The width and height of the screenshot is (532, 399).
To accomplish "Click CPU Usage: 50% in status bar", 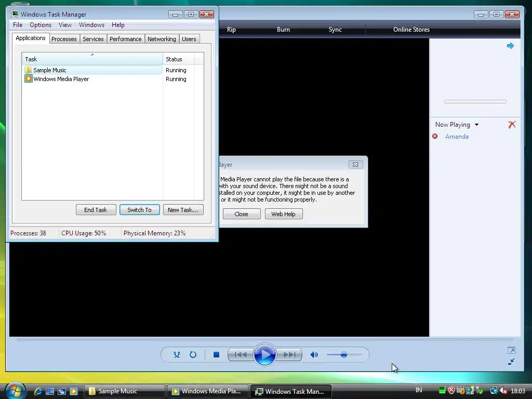I will click(x=84, y=233).
